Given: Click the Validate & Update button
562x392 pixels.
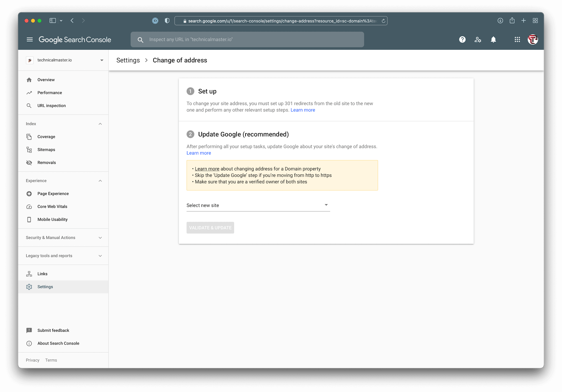Looking at the screenshot, I should click(210, 228).
